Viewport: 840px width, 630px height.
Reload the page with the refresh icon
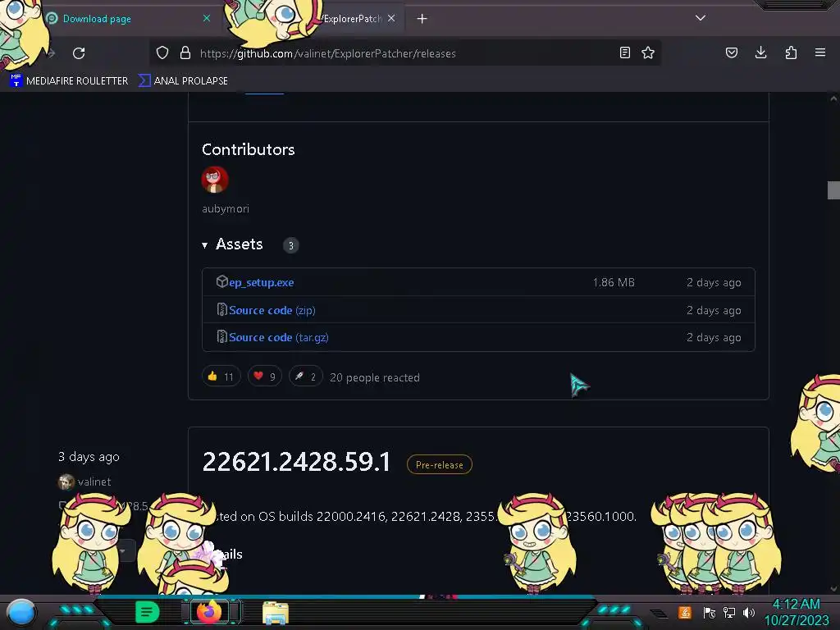79,53
